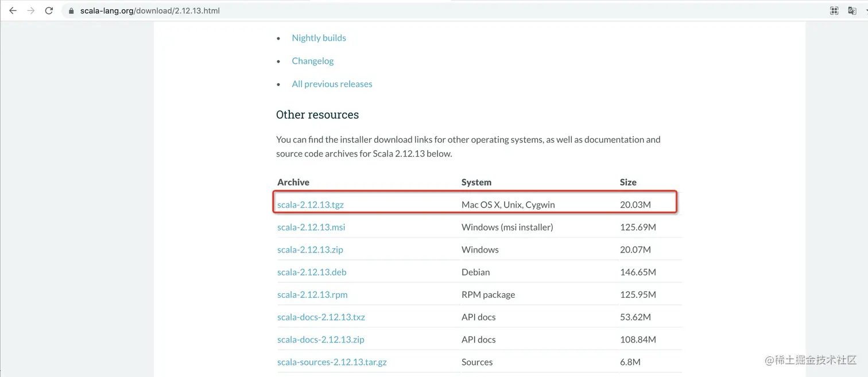Open the Changelog link

(312, 61)
